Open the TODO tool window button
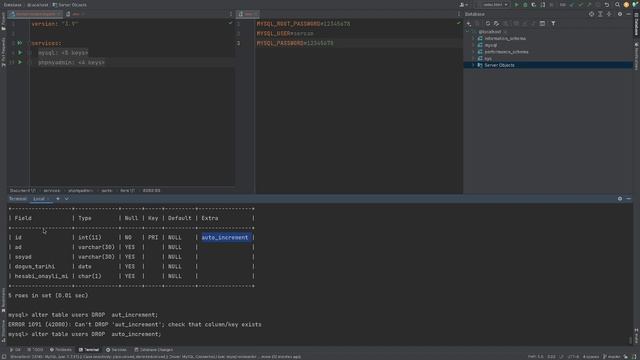Image resolution: width=640 pixels, height=360 pixels. tap(36, 350)
